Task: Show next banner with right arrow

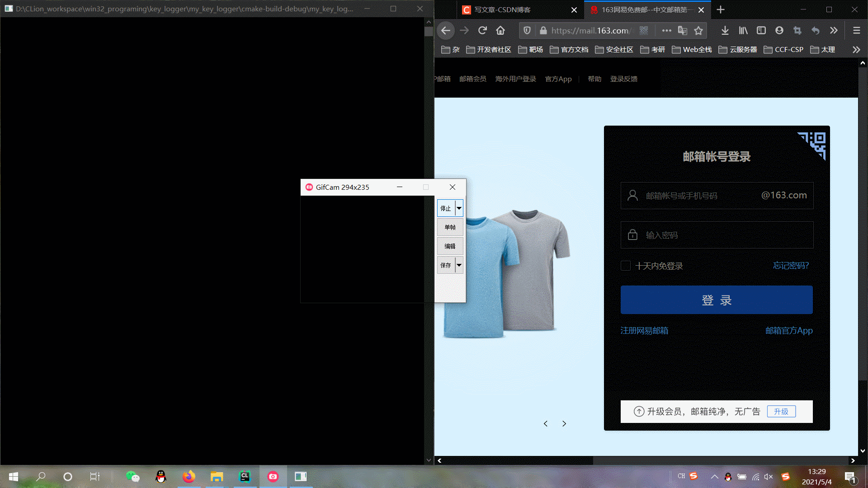Action: click(564, 423)
